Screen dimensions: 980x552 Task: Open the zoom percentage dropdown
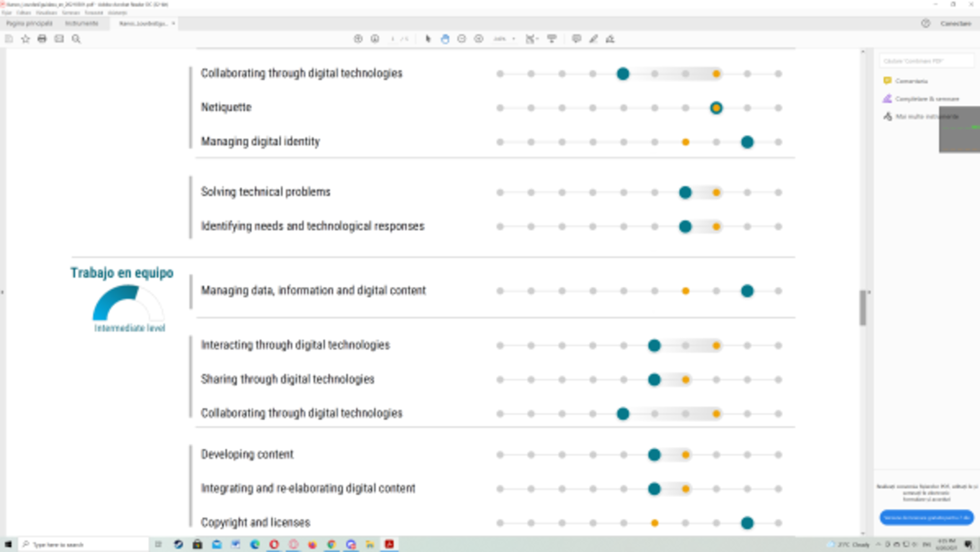click(514, 39)
